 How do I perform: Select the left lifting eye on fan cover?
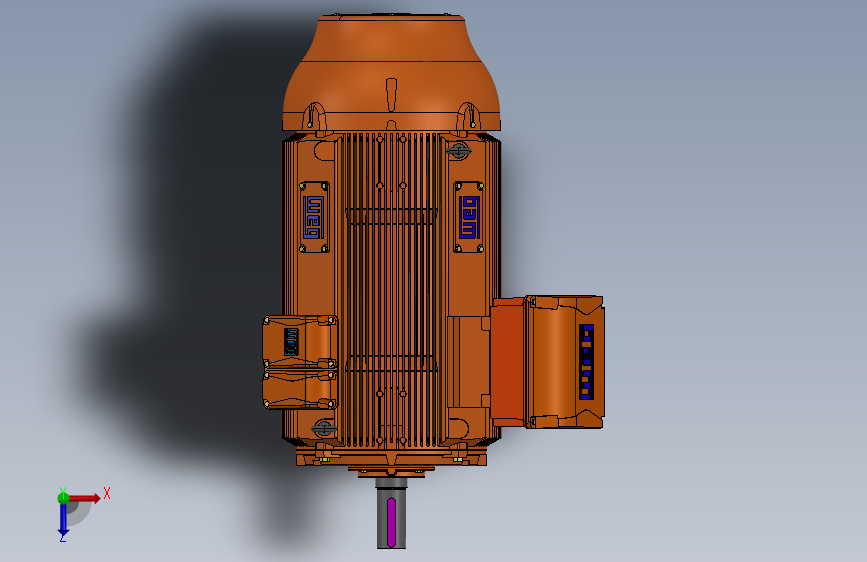pos(315,116)
